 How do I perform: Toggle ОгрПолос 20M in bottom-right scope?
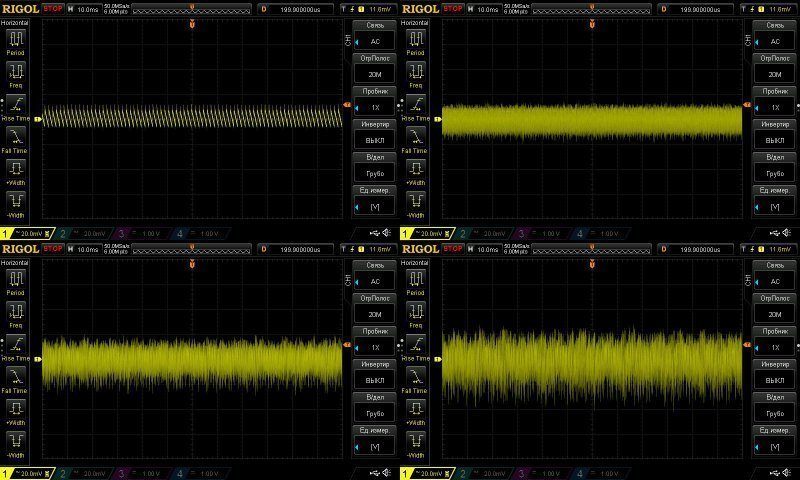tap(775, 309)
